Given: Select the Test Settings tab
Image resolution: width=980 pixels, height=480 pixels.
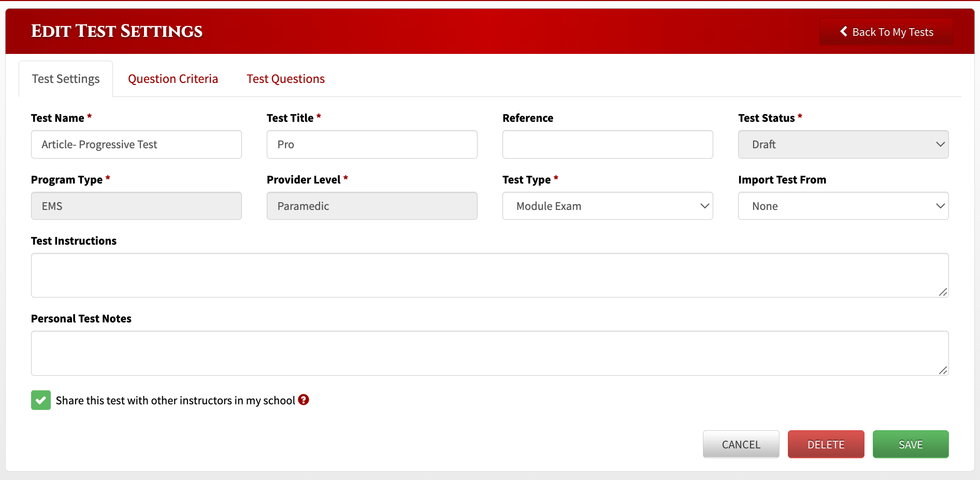Looking at the screenshot, I should 66,79.
